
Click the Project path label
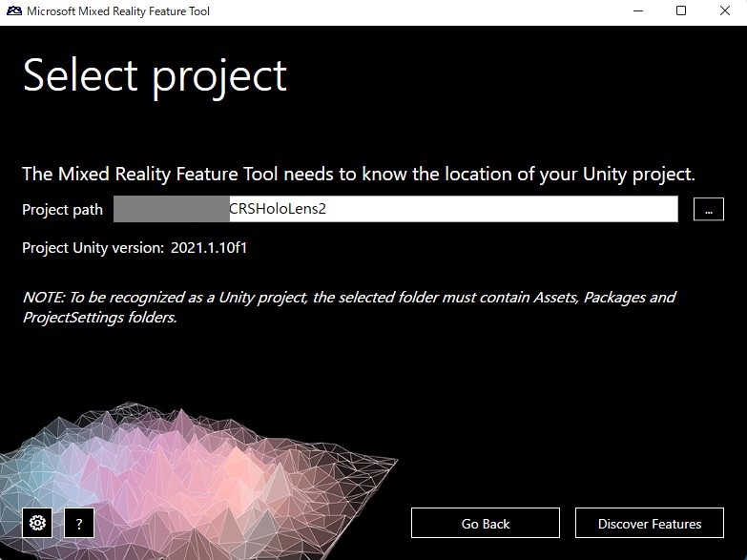coord(62,210)
